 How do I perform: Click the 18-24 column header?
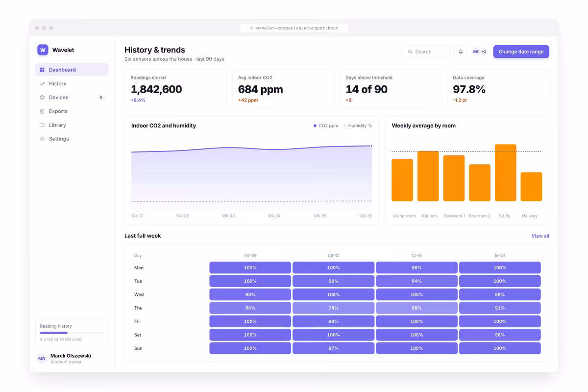click(x=500, y=255)
